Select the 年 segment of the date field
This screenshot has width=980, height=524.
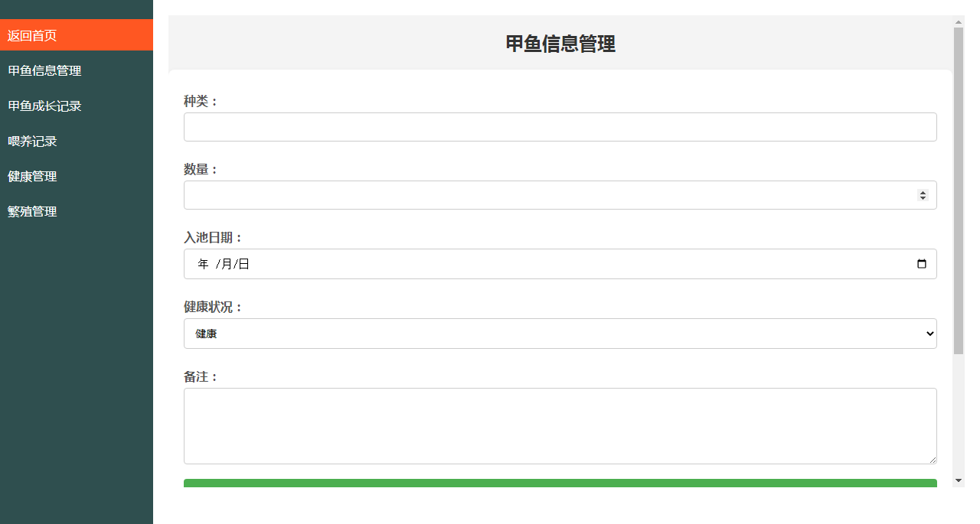[x=203, y=264]
